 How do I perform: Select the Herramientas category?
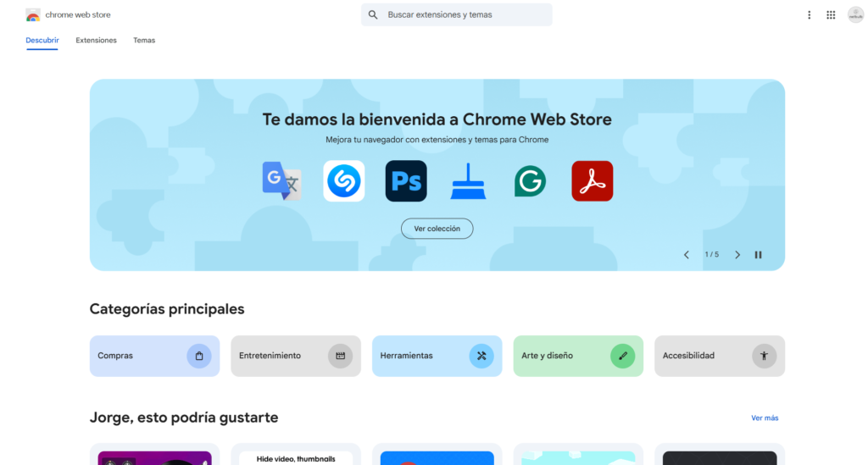pyautogui.click(x=437, y=356)
